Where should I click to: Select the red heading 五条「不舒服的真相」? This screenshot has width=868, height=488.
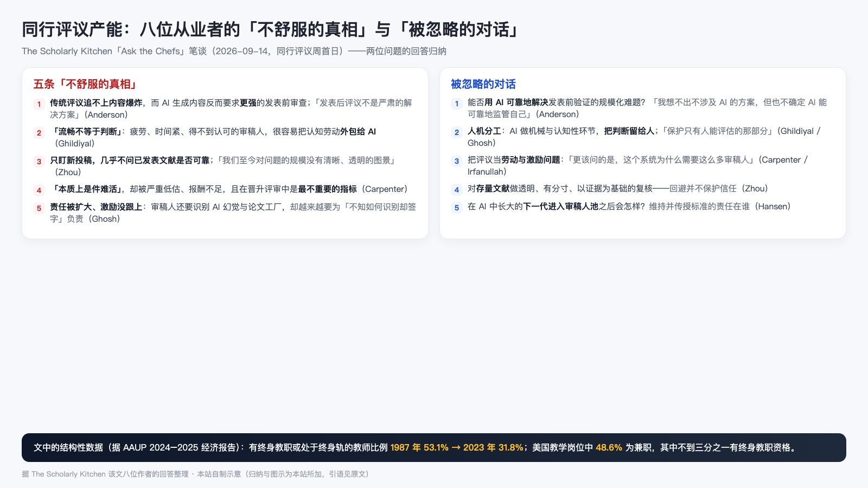[85, 84]
